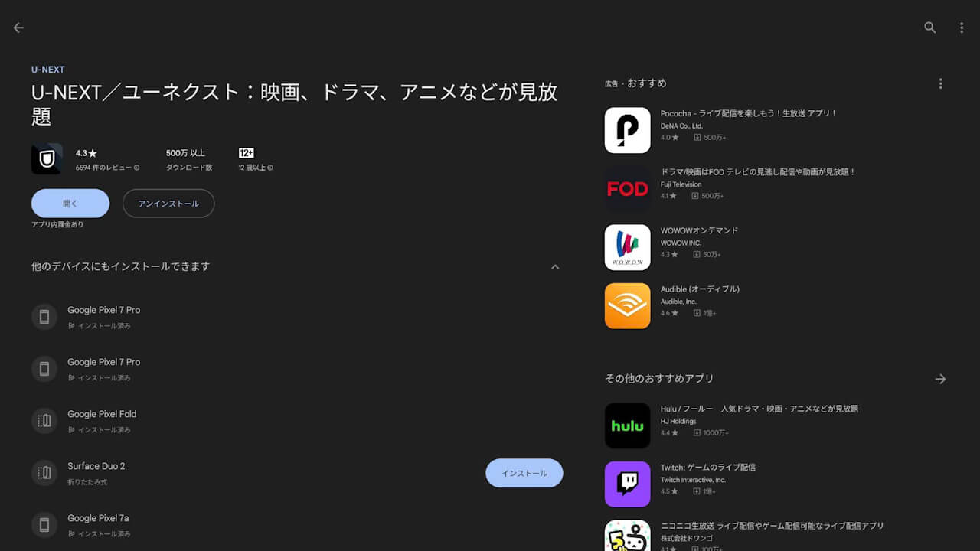Select the WOWOWオンデマンド app icon
Screen dimensions: 980x551
(627, 247)
